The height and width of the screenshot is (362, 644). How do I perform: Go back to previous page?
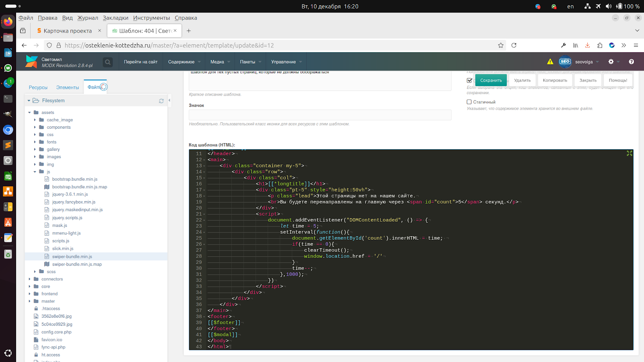(24, 45)
